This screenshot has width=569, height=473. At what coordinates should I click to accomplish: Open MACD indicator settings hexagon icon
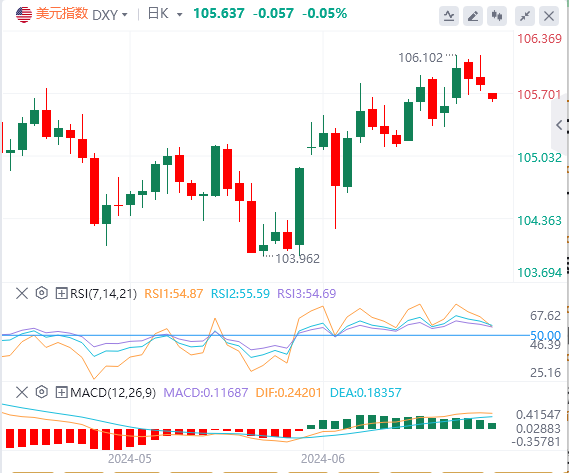[42, 392]
